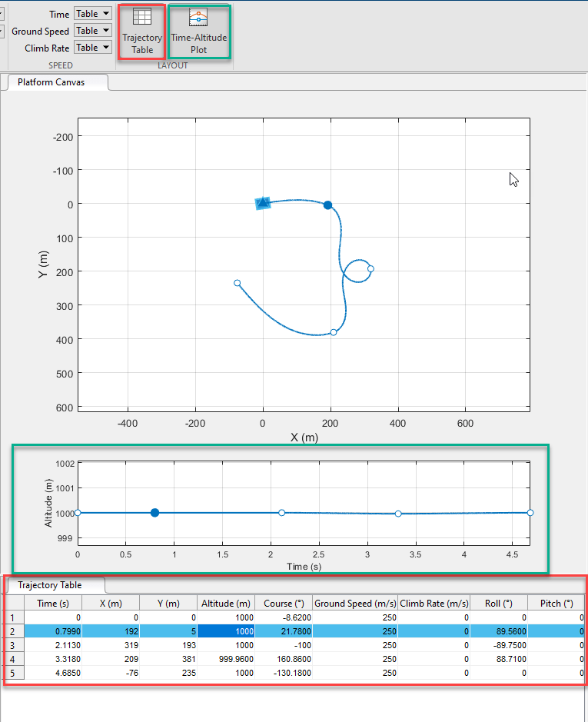The image size is (588, 722).
Task: Click the Pitch (°) column header
Action: tap(556, 603)
